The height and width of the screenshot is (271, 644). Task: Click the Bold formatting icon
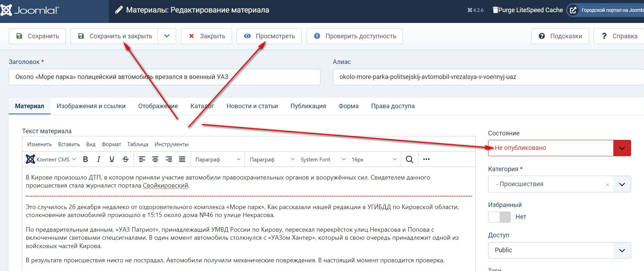tap(86, 159)
